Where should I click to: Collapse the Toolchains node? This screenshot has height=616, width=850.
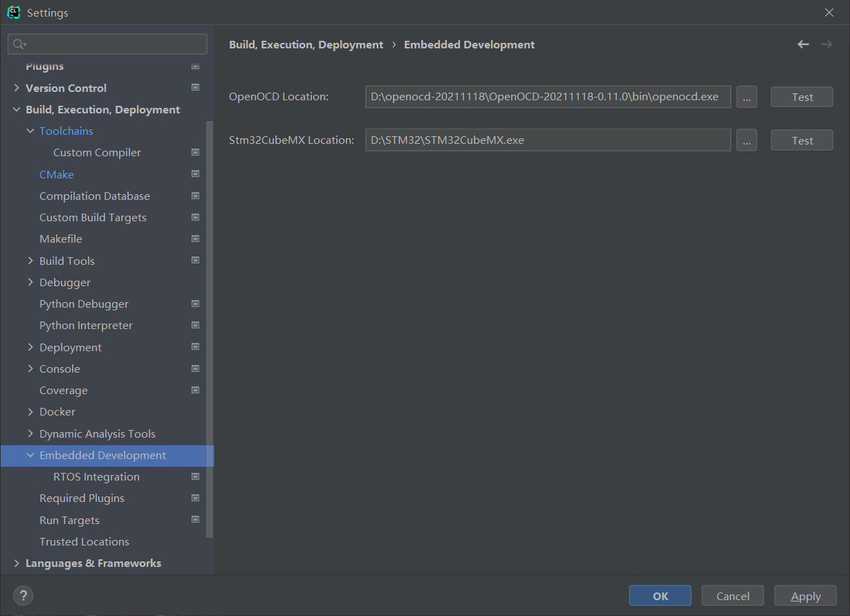pos(30,131)
